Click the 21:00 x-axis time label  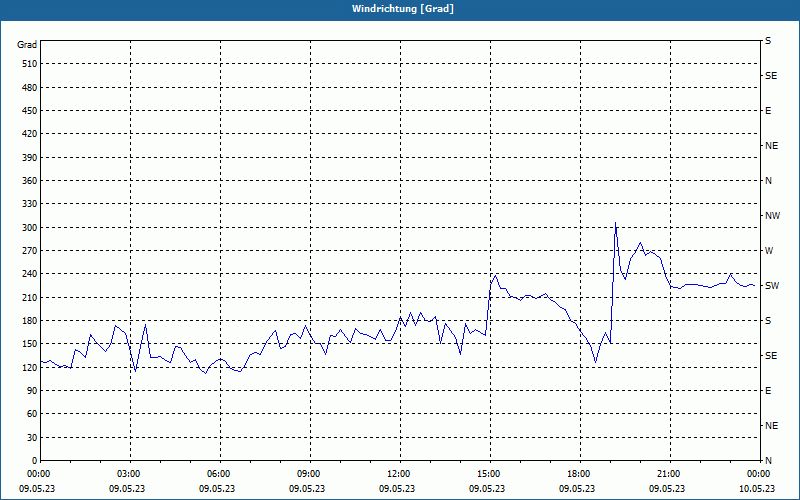[667, 474]
